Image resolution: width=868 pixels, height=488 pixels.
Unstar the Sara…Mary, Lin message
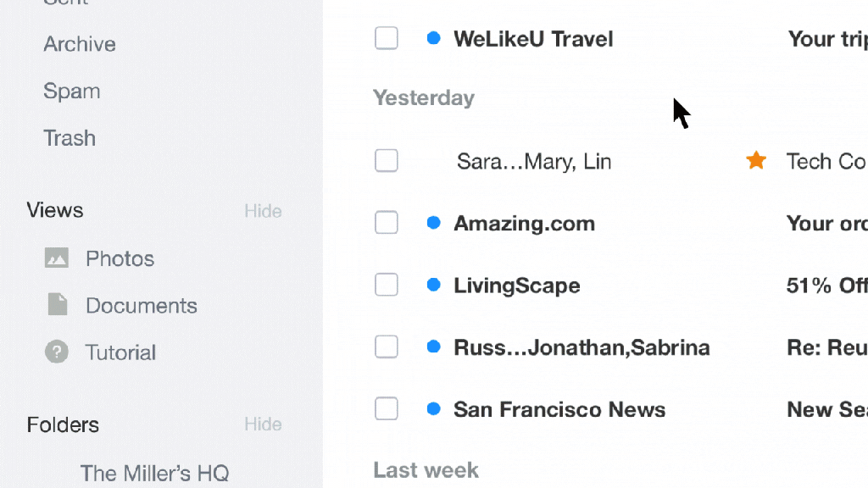click(x=755, y=160)
